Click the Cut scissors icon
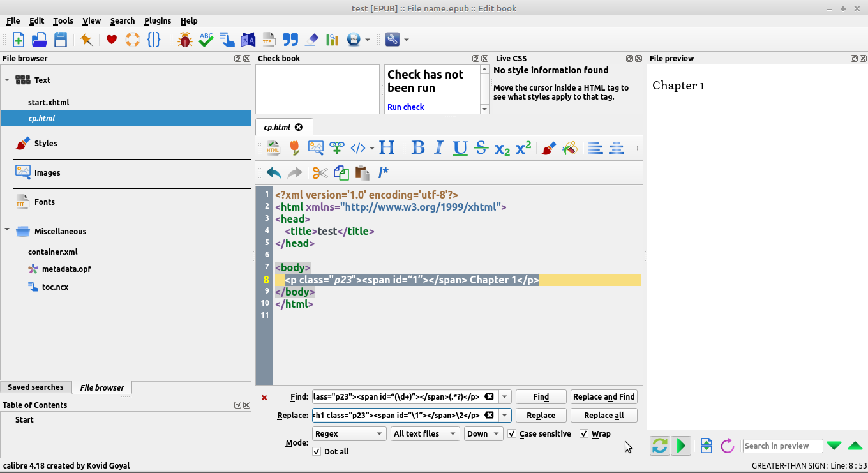 coord(320,172)
